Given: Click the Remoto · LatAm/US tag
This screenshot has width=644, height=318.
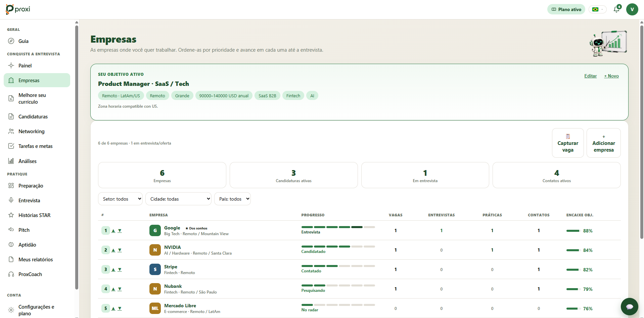Looking at the screenshot, I should pos(121,96).
